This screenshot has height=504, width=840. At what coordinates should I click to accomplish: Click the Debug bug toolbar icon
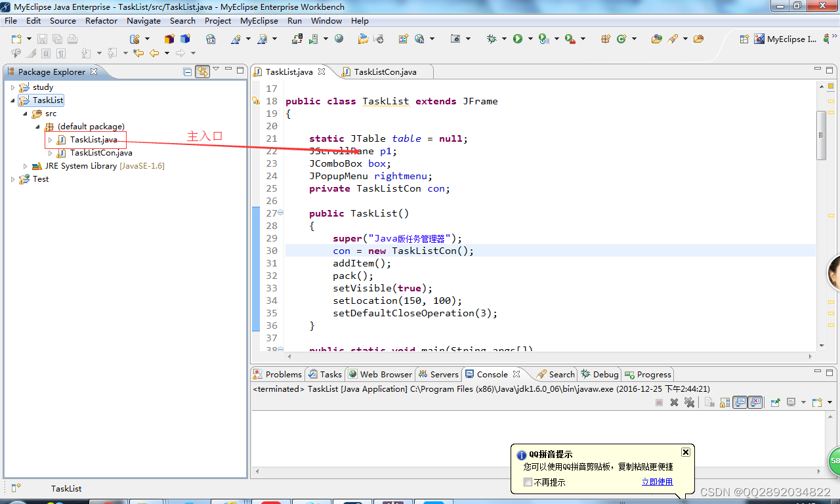tap(492, 39)
